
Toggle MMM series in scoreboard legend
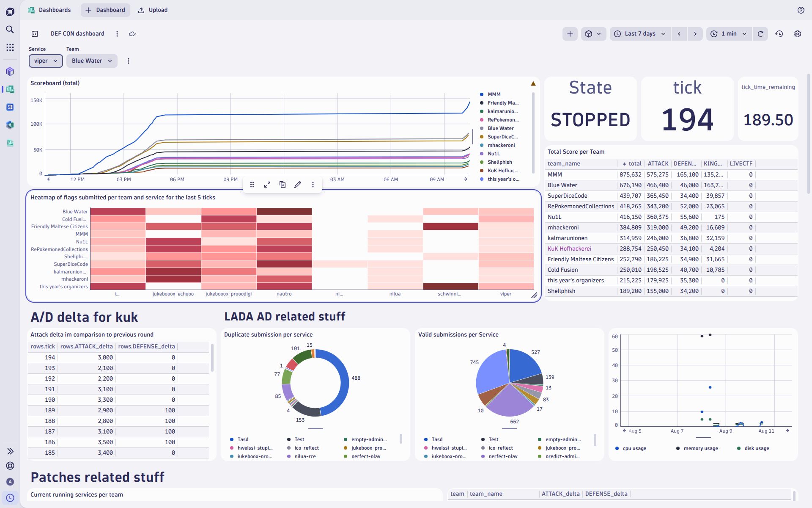[x=494, y=94]
